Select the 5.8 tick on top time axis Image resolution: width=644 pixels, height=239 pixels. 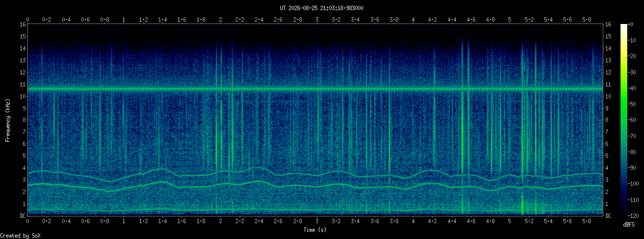587,20
